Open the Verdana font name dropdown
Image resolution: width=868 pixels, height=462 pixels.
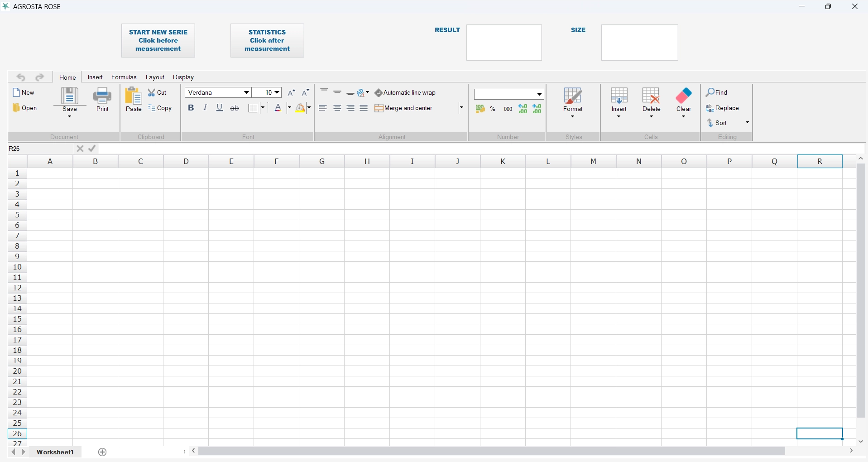click(x=247, y=92)
